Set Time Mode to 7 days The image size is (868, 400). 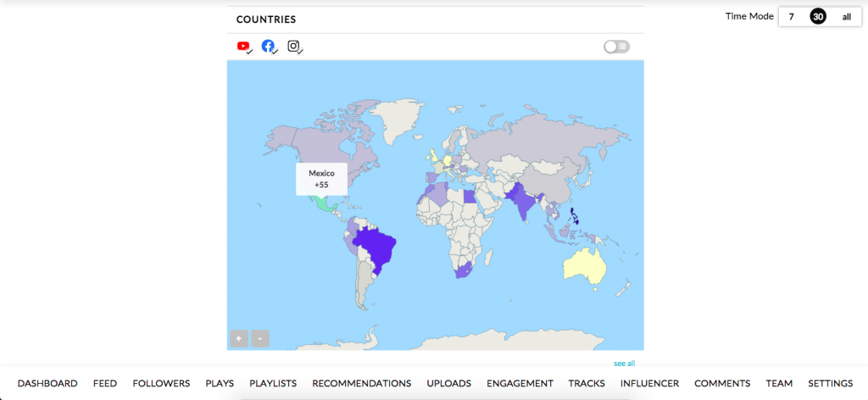click(x=791, y=17)
